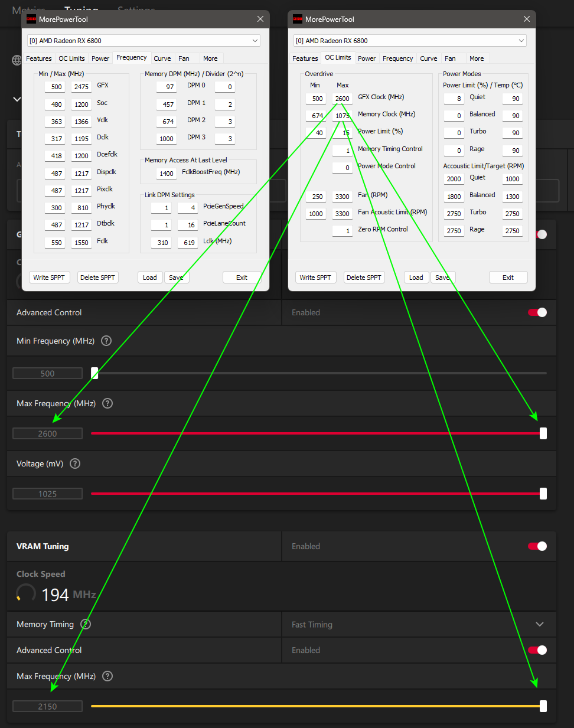
Task: Click the GPU Max Frequency help icon
Action: [x=107, y=403]
